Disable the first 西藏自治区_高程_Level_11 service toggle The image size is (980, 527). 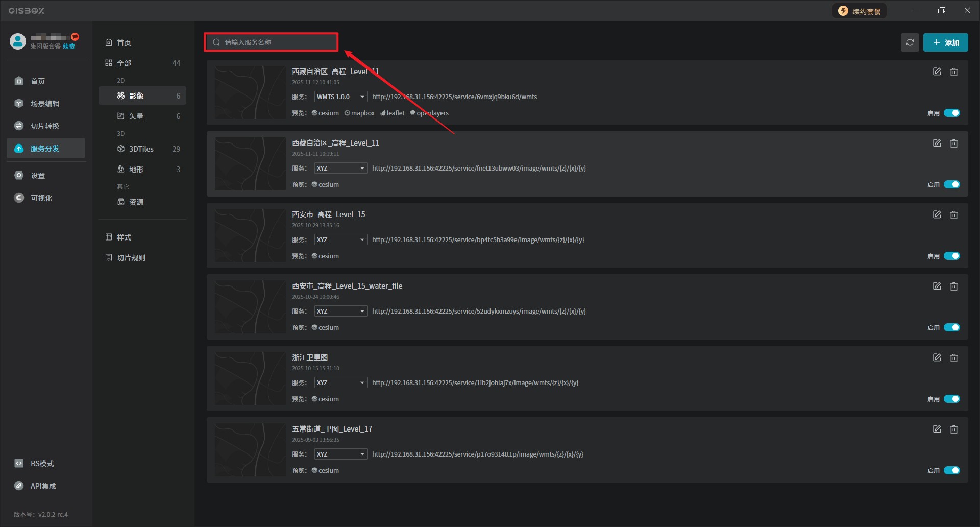[x=951, y=113]
